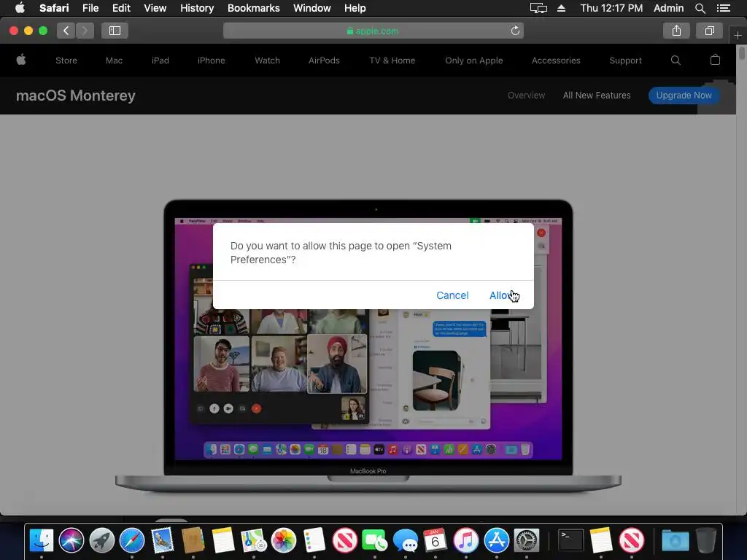This screenshot has width=747, height=560.
Task: Open the Mail stamp icon in the Dock
Action: pos(163,541)
